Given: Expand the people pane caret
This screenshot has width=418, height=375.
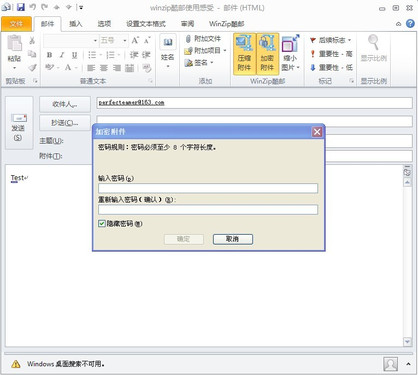Looking at the screenshot, I should 408,364.
